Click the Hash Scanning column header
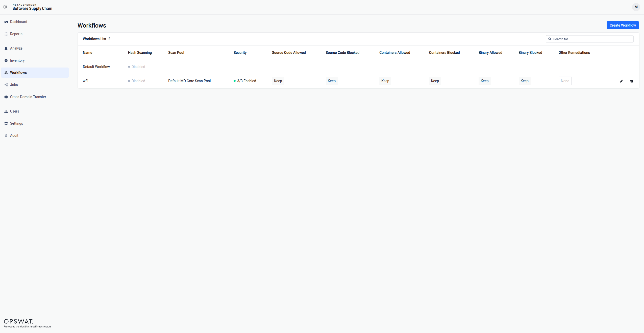 [x=140, y=53]
